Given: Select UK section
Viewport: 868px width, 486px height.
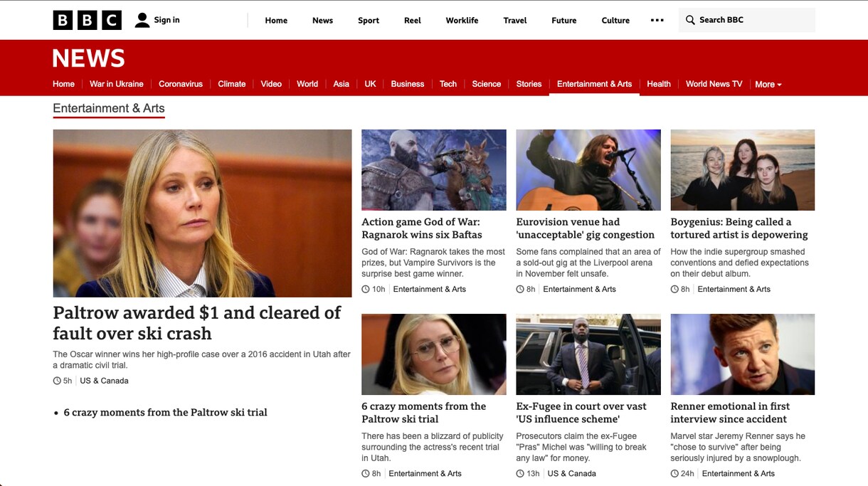Looking at the screenshot, I should tap(370, 84).
